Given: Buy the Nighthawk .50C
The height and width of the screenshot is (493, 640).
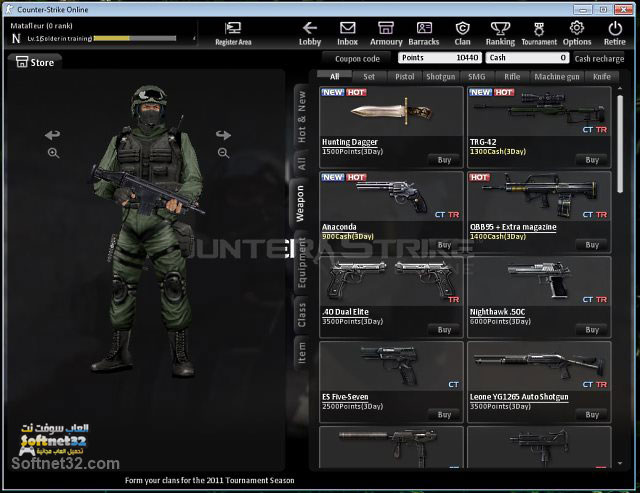Looking at the screenshot, I should 592,330.
